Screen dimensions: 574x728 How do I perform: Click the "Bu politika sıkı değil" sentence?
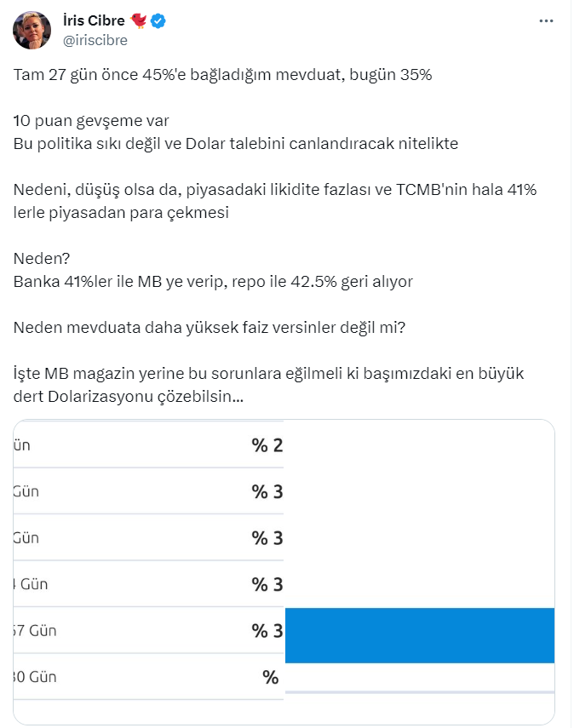click(x=236, y=143)
